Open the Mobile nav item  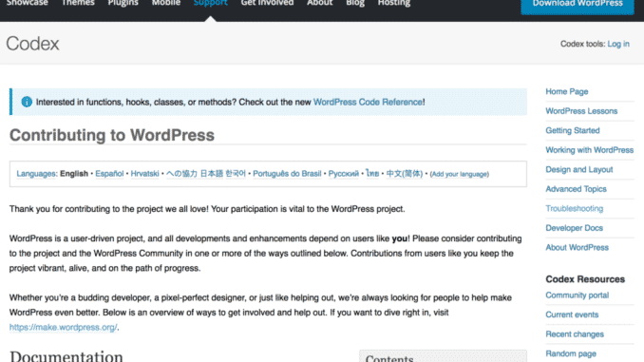tap(166, 3)
